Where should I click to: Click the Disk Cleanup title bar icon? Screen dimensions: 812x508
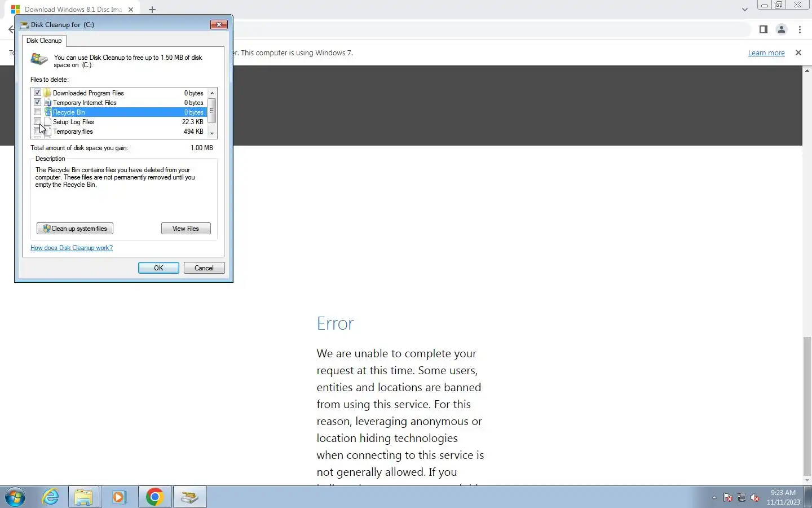[x=24, y=25]
